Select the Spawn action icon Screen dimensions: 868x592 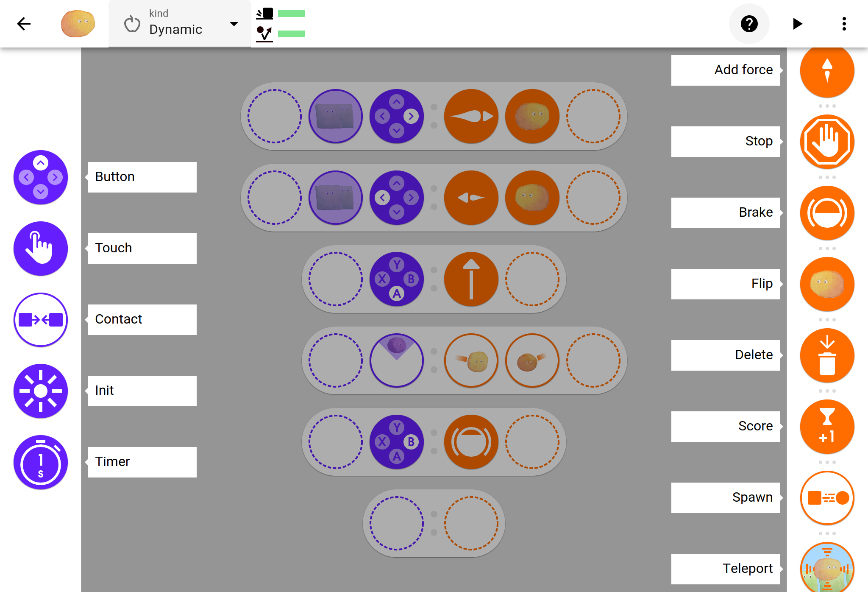(826, 497)
